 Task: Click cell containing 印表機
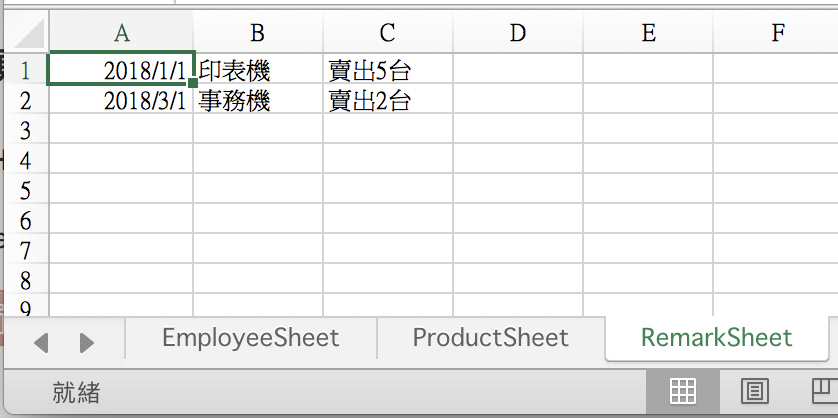click(x=258, y=70)
